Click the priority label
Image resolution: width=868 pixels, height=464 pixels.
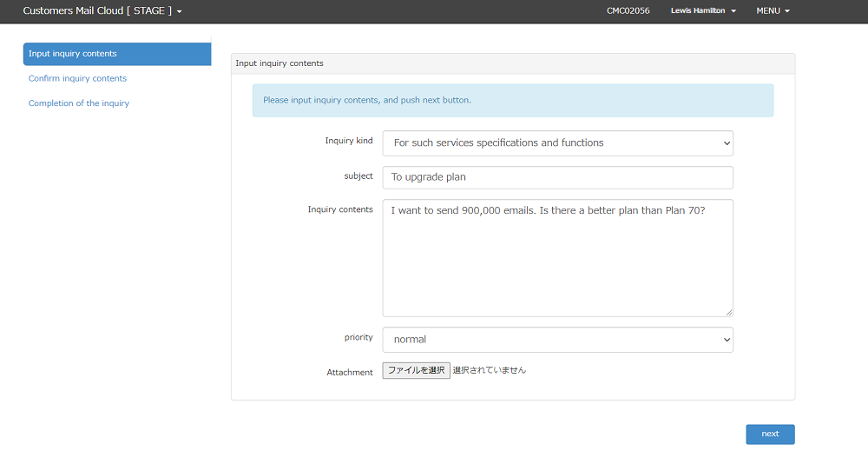click(x=358, y=337)
